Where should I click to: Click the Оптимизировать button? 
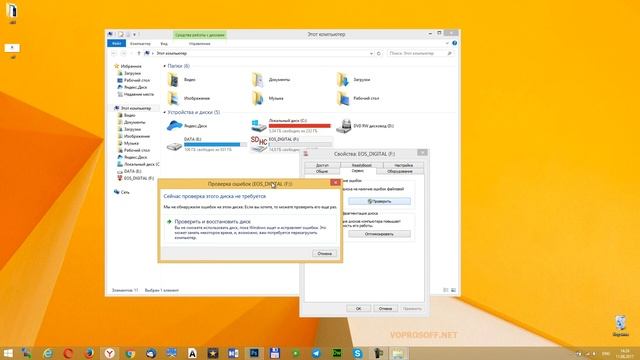pyautogui.click(x=380, y=234)
